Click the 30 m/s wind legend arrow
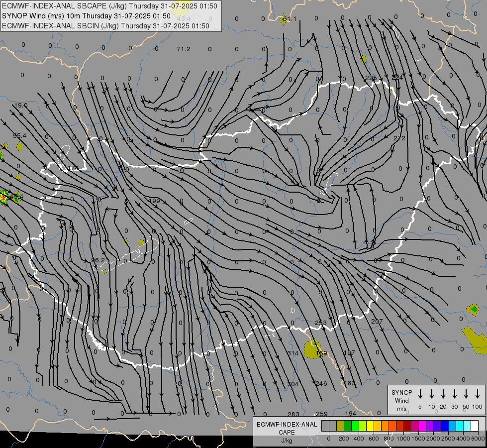Image resolution: width=487 pixels, height=448 pixels. click(454, 394)
